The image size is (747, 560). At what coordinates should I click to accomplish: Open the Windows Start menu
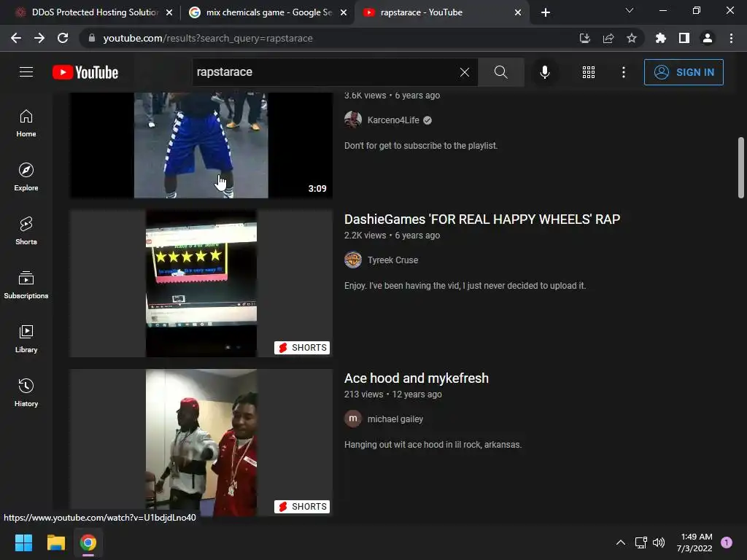point(23,542)
